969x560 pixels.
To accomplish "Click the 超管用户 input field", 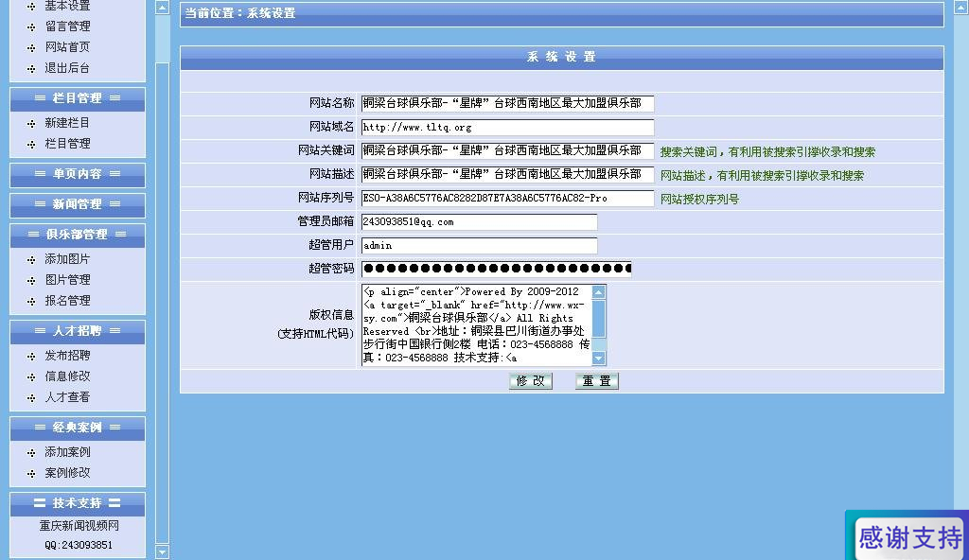I will 479,245.
